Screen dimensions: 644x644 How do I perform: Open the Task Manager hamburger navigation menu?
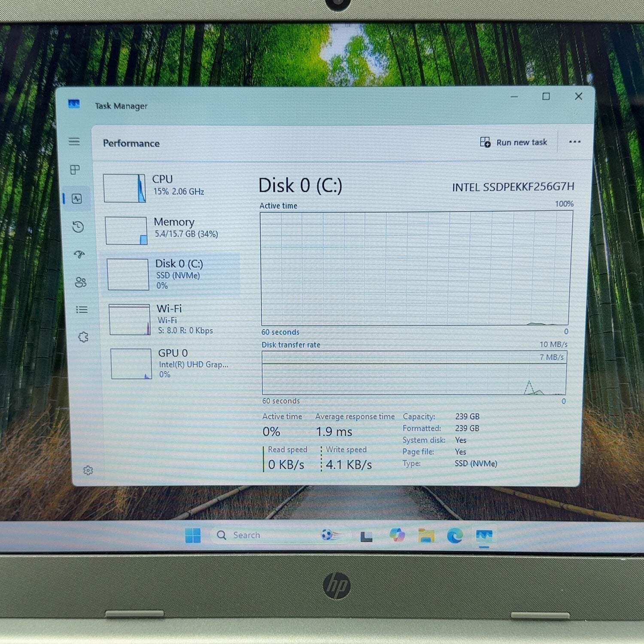(x=74, y=141)
